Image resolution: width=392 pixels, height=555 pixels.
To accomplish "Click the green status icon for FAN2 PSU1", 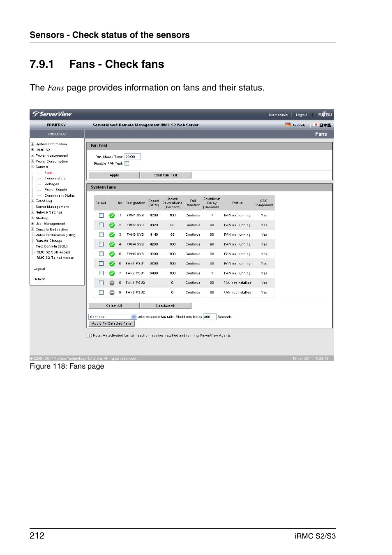I will pos(112,273).
